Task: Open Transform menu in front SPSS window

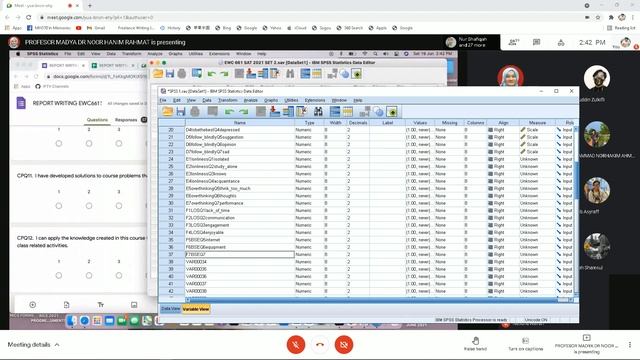Action: [227, 100]
